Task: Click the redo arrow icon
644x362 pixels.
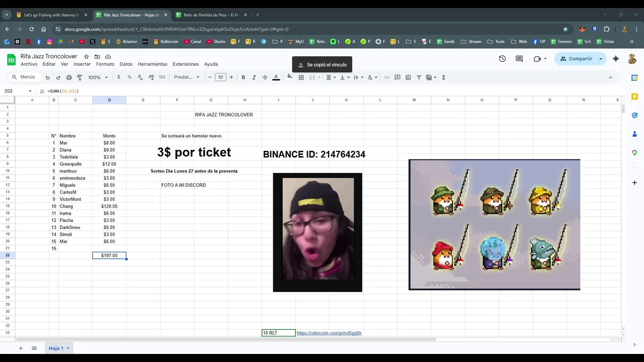Action: coord(58,77)
